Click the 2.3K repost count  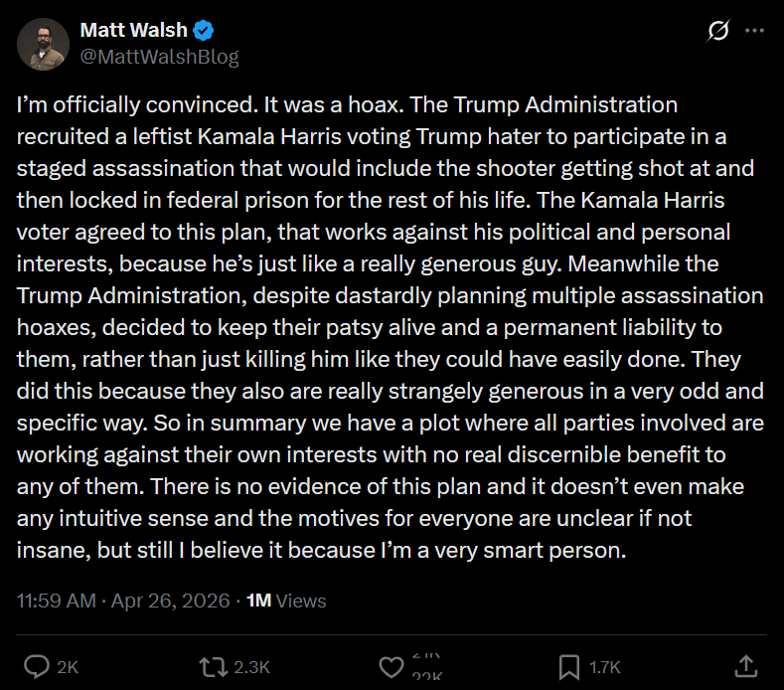coord(250,667)
